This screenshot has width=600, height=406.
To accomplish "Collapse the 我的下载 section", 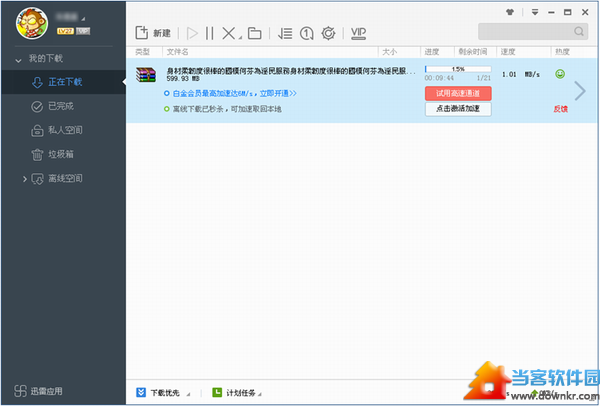I will pos(18,60).
